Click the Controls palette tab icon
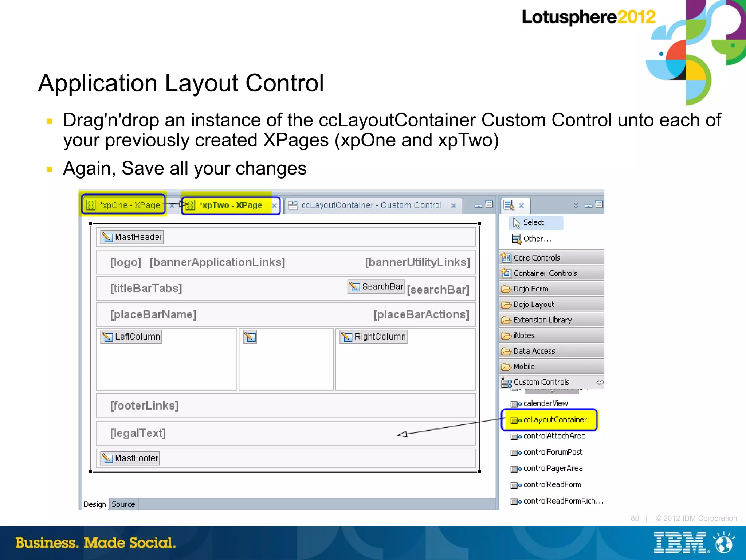The image size is (746, 560). pos(509,205)
